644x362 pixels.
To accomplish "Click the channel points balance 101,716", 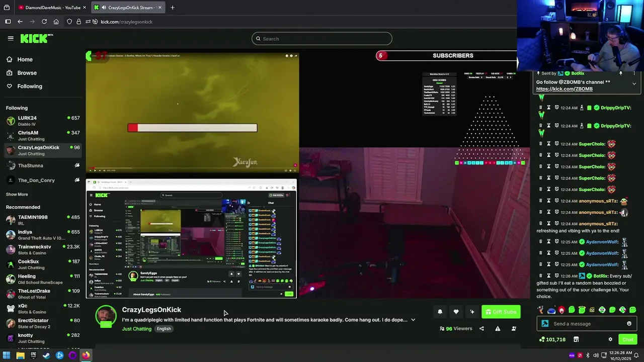I will [552, 339].
